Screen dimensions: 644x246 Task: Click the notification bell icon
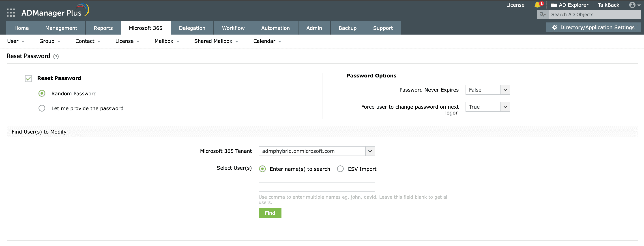(537, 5)
